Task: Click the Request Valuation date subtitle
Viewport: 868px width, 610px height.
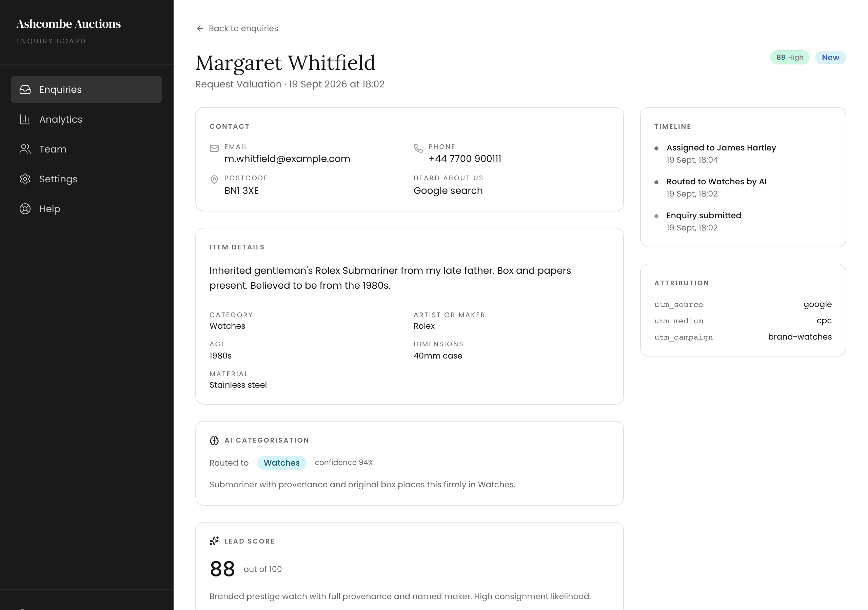Action: click(x=289, y=84)
